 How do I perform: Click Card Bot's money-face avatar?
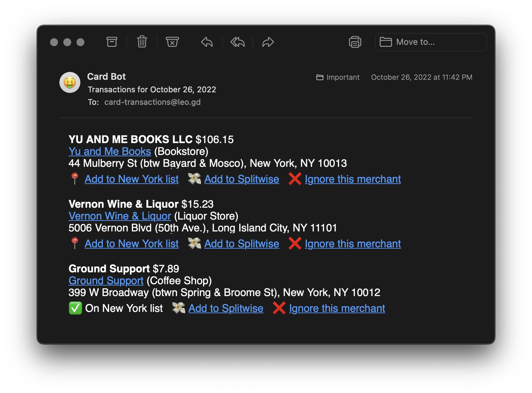point(70,82)
